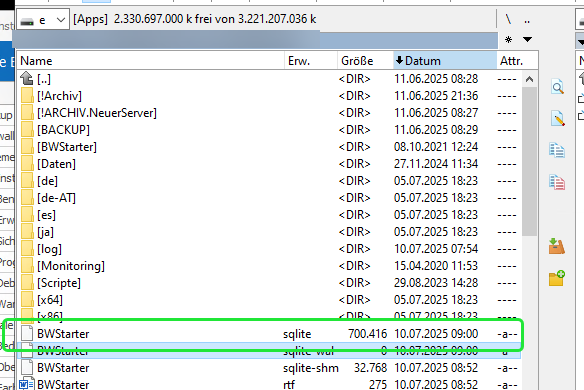The height and width of the screenshot is (390, 584).
Task: Click the size '700.416' of BWStarter sqlite
Action: (368, 334)
